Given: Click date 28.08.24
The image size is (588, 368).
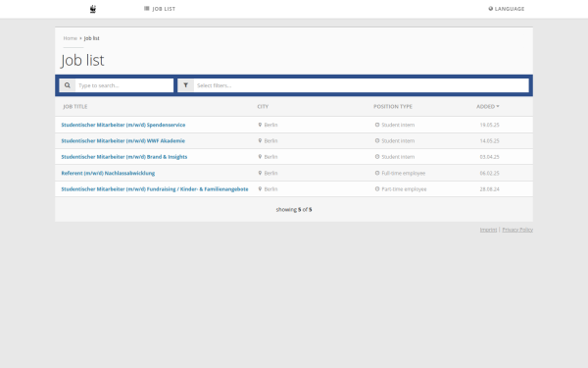Looking at the screenshot, I should (x=489, y=189).
